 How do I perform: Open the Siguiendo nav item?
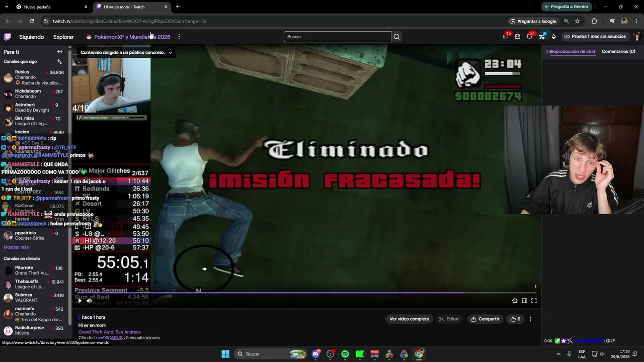tap(31, 37)
